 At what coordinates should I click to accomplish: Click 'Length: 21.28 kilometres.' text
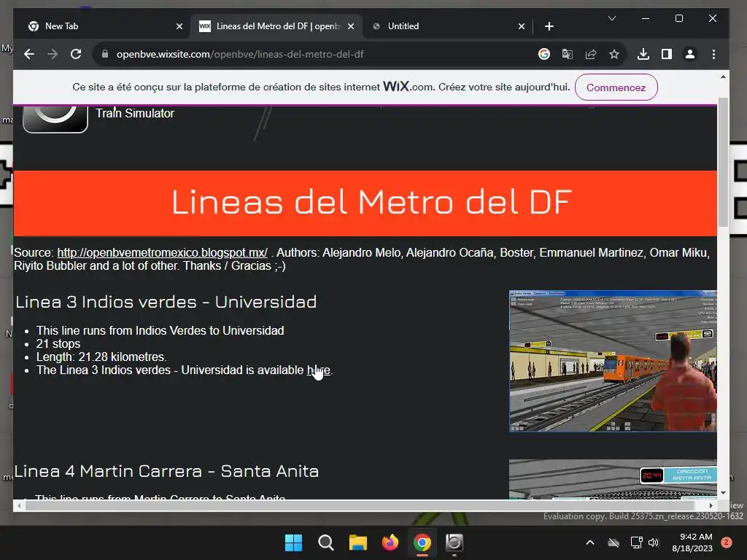101,357
